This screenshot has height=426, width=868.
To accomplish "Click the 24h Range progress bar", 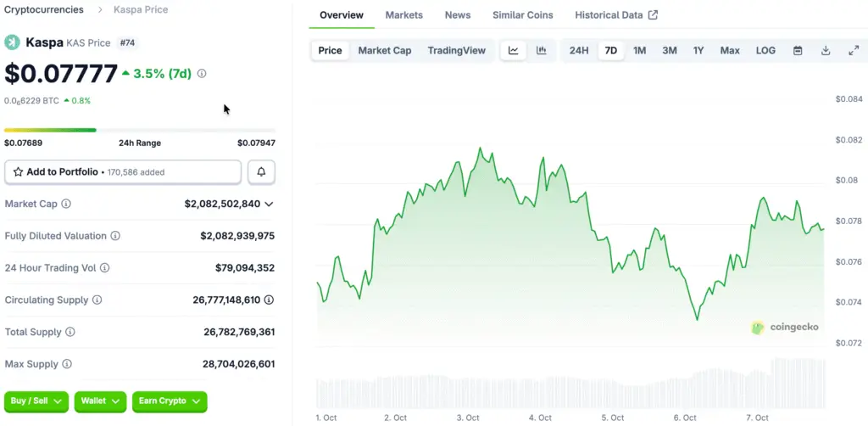I will pos(139,130).
